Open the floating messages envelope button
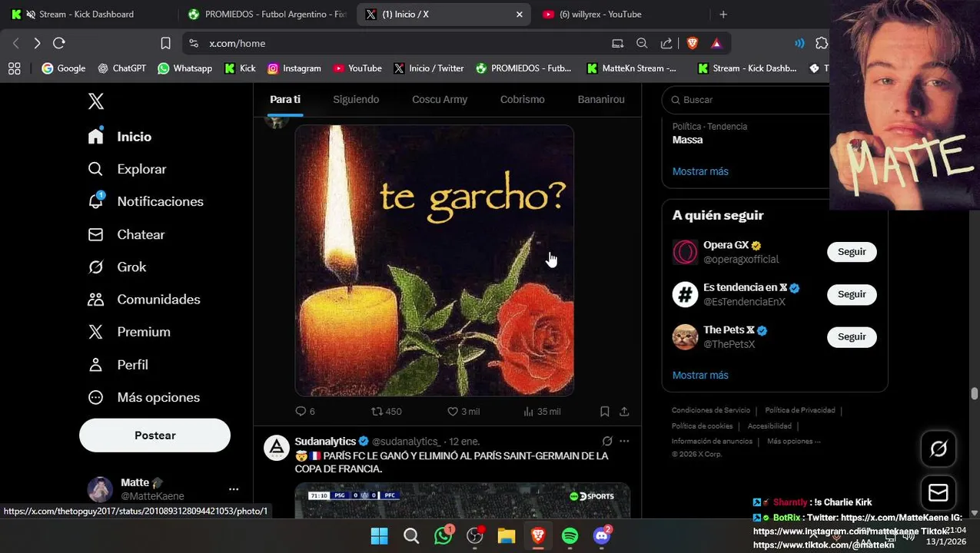The height and width of the screenshot is (553, 980). [x=938, y=492]
